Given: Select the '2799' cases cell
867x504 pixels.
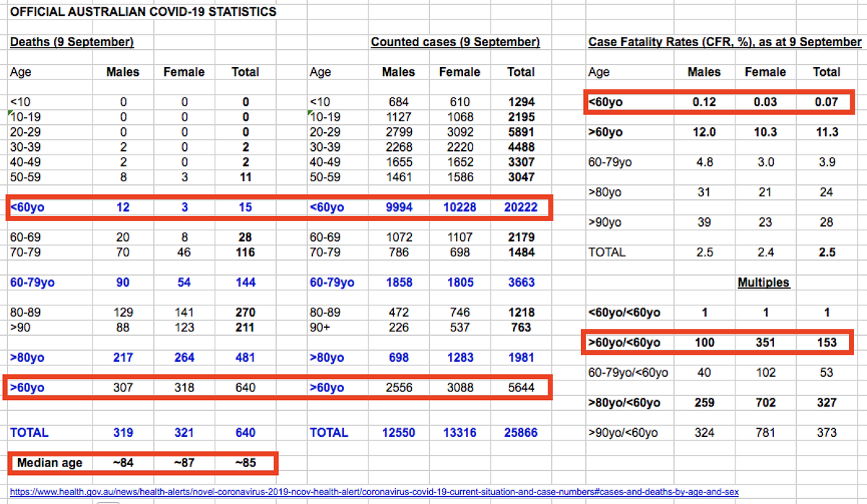Looking at the screenshot, I should click(398, 132).
